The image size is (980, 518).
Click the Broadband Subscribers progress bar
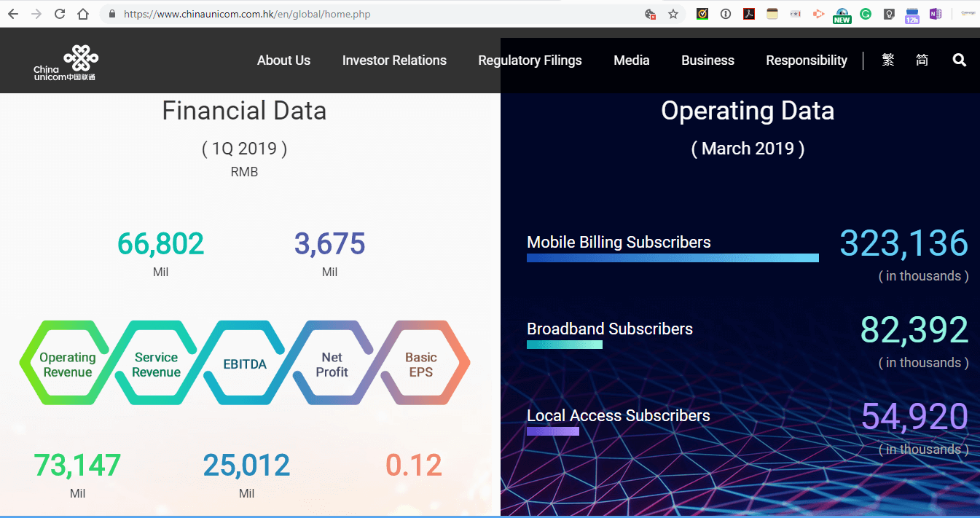coord(565,345)
